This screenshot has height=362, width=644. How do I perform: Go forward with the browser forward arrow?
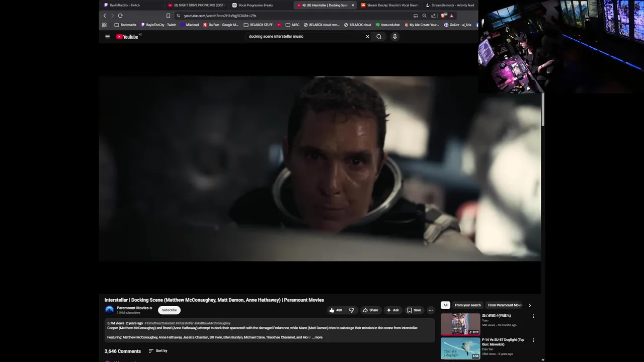[x=112, y=16]
